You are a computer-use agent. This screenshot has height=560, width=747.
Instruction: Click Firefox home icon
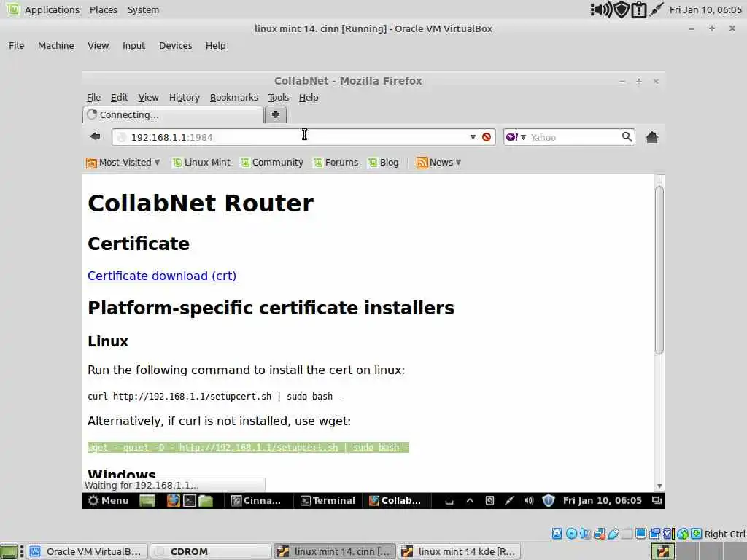(x=651, y=137)
